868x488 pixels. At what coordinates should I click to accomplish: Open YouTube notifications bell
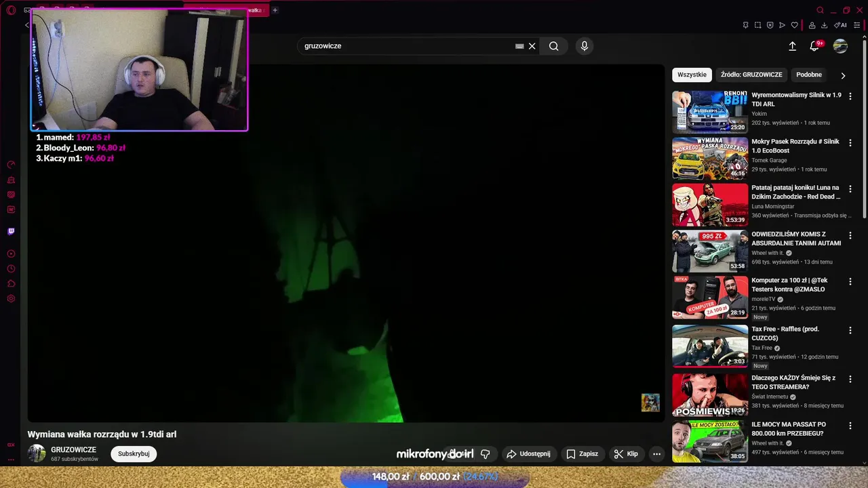[x=814, y=46]
